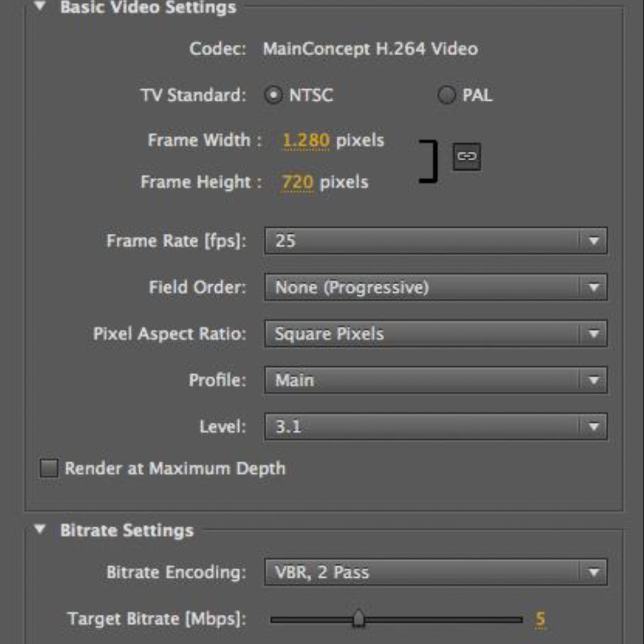Select the NTSC TV standard
644x644 pixels.
pos(273,95)
